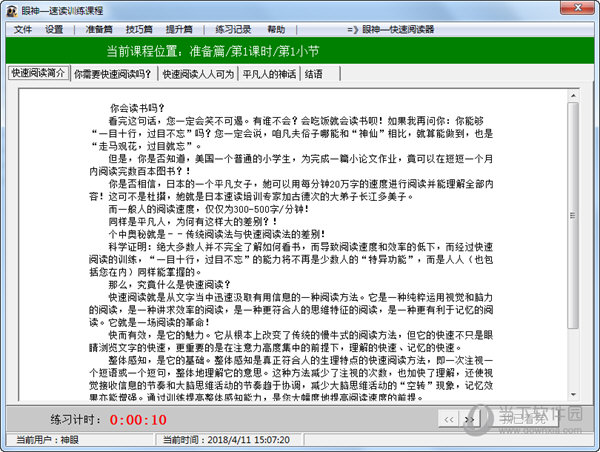Screen dimensions: 600x452
Task: Click the red 0:00:10 practice timer
Action: click(138, 420)
